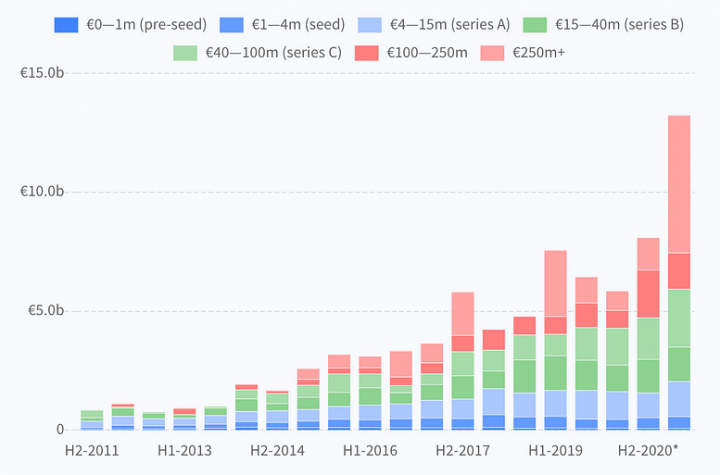Select the "€100—250m" legend text

pos(418,52)
